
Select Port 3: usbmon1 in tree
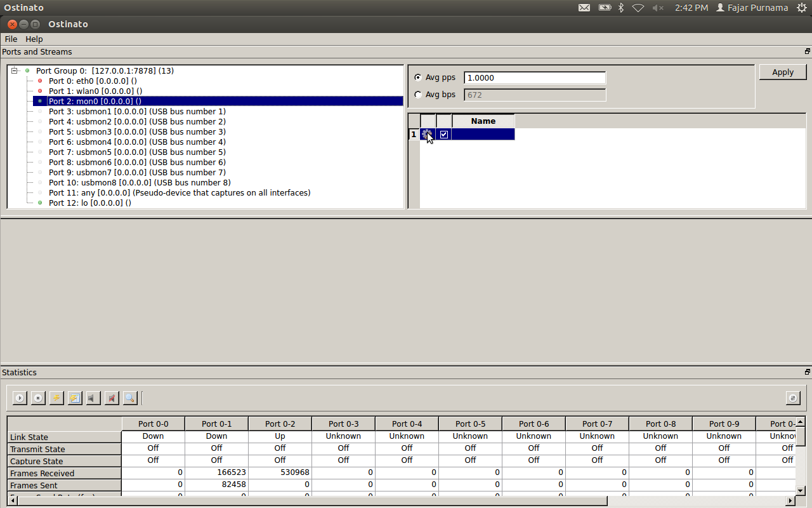coord(137,111)
